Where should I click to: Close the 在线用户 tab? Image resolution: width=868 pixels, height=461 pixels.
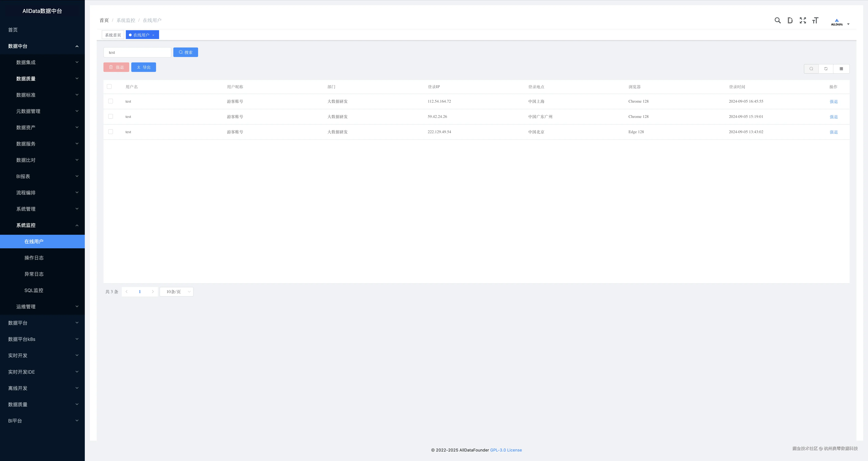(153, 35)
